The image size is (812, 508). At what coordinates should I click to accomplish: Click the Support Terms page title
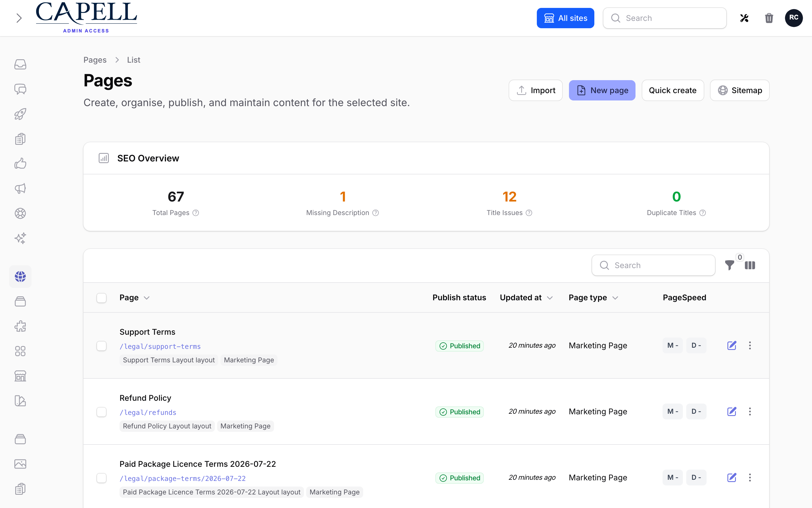(x=147, y=332)
